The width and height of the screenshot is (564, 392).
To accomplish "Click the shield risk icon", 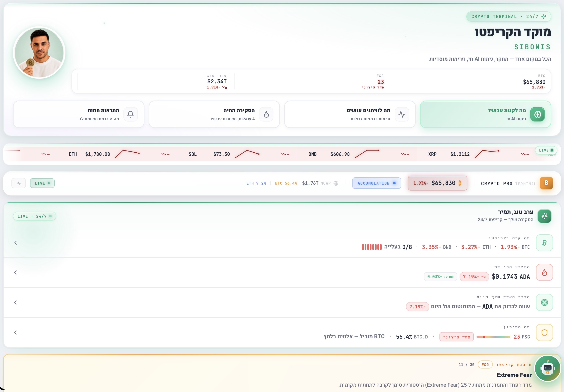I will (x=544, y=332).
